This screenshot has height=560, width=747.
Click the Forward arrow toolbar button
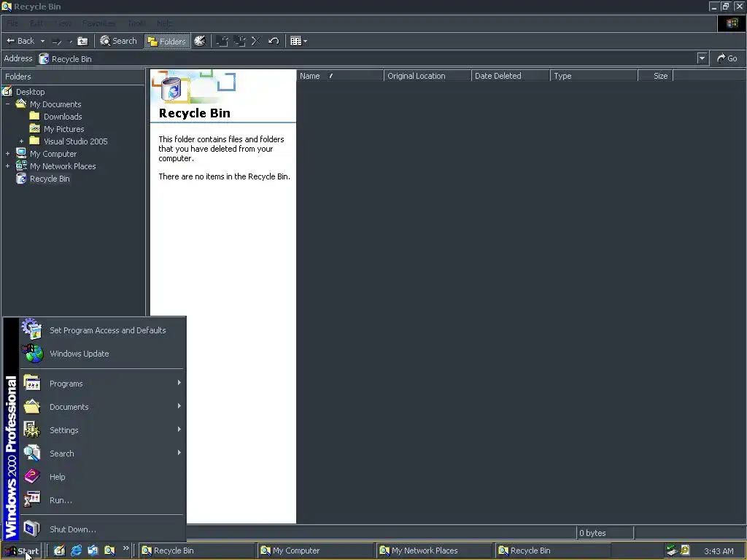pyautogui.click(x=57, y=42)
